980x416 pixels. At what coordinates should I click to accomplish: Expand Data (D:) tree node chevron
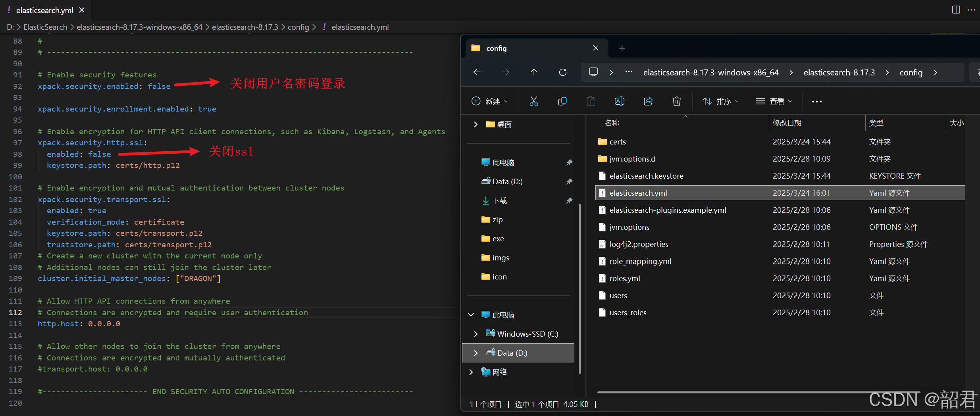pos(476,353)
